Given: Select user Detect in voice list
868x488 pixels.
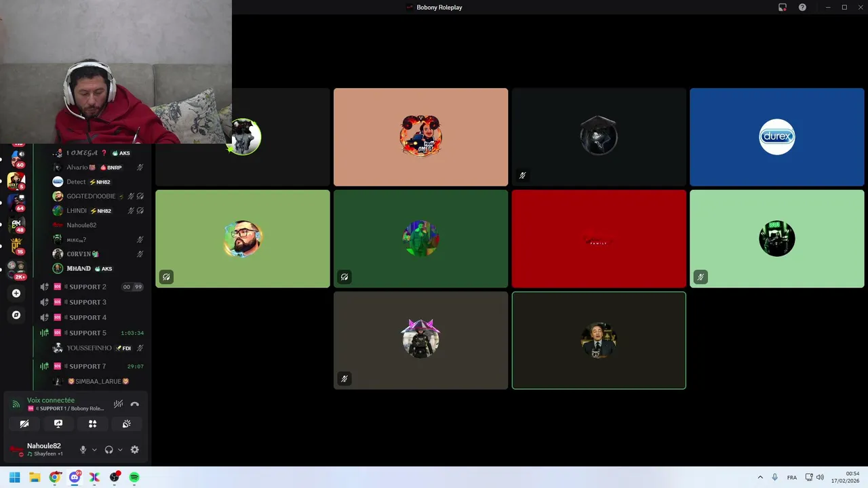Looking at the screenshot, I should (98, 182).
